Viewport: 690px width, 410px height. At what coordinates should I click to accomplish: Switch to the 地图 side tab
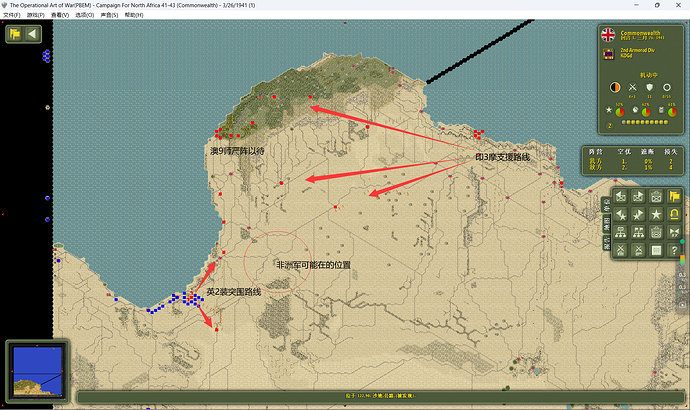[607, 224]
